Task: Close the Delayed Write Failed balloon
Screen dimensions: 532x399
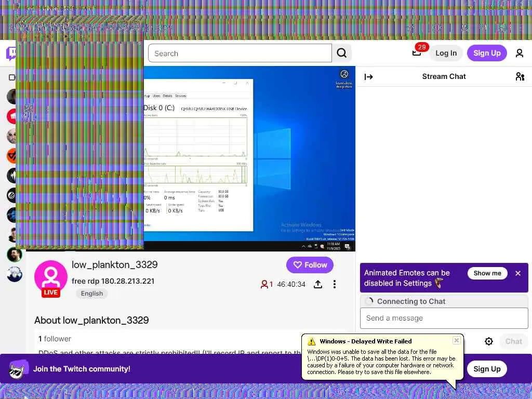Action: click(x=457, y=340)
